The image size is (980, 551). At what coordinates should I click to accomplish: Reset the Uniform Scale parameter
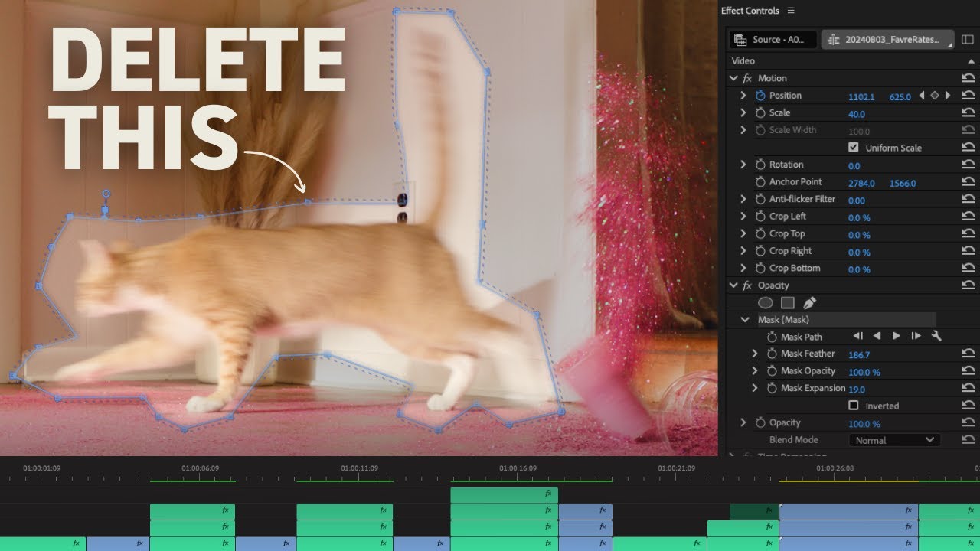tap(968, 147)
